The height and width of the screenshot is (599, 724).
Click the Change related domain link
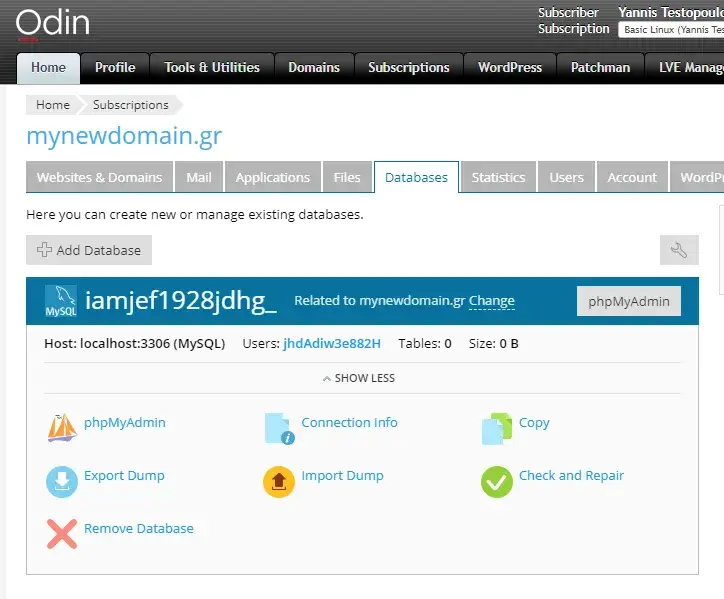pos(491,301)
